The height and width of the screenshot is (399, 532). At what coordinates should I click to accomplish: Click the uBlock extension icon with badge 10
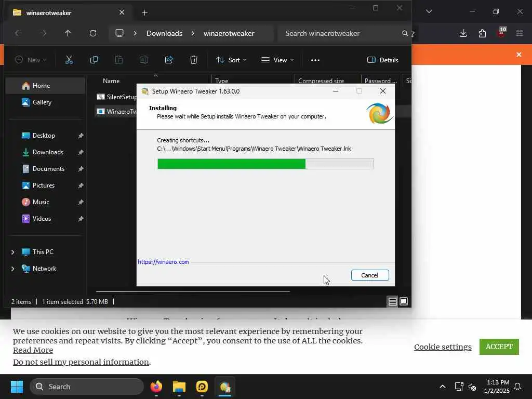click(501, 32)
